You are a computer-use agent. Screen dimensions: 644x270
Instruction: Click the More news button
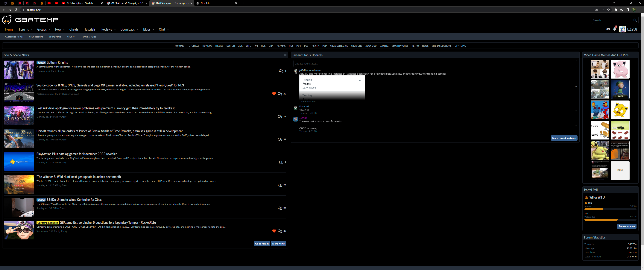278,244
